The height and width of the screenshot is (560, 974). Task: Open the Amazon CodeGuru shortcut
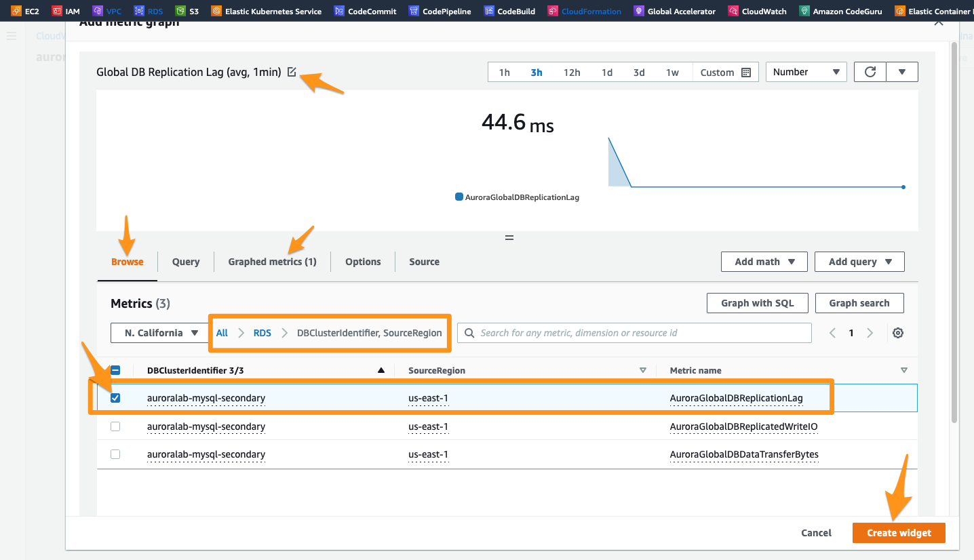[x=840, y=11]
